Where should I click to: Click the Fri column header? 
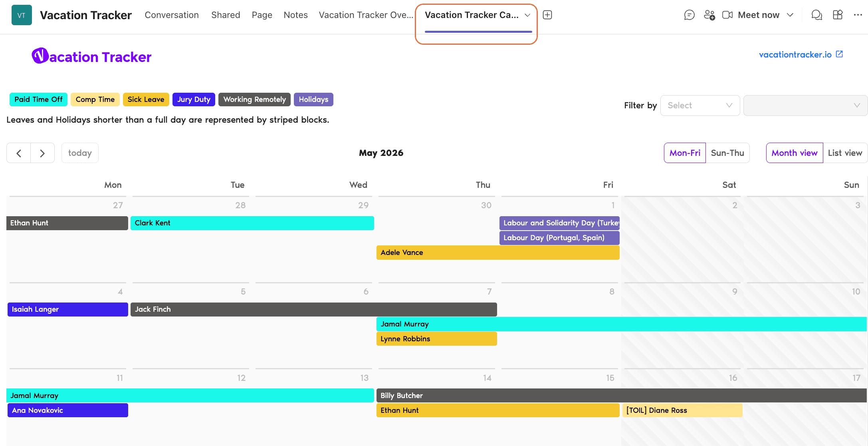(608, 185)
